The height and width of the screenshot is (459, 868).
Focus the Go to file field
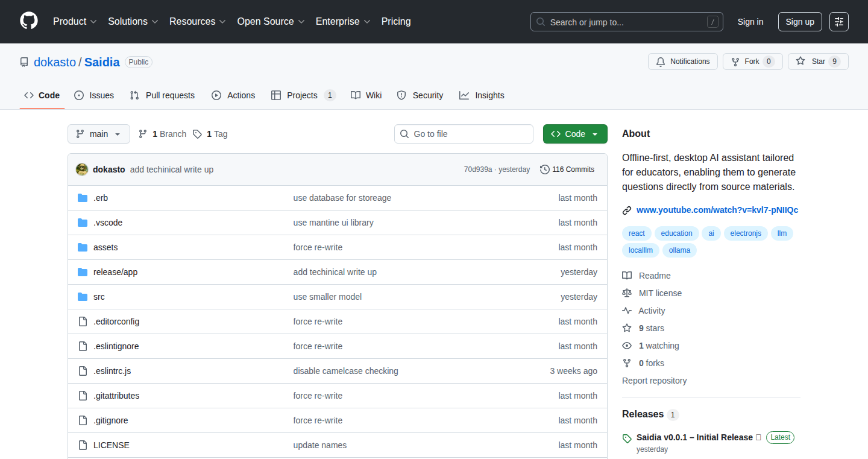[x=464, y=134]
